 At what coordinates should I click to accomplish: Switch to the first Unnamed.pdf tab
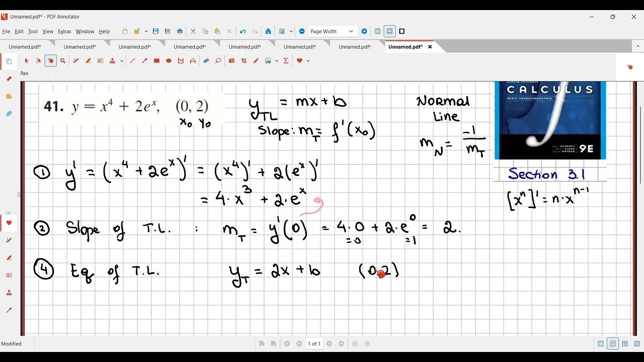coord(25,47)
